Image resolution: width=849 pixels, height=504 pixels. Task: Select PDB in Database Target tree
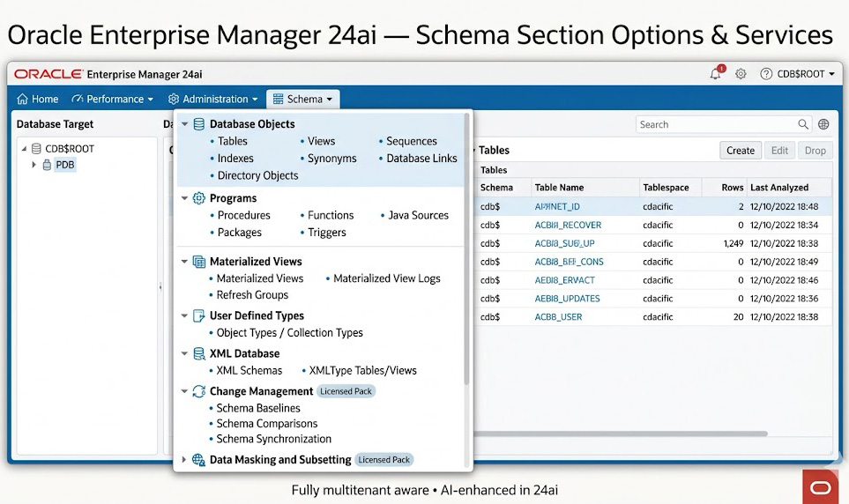coord(65,165)
